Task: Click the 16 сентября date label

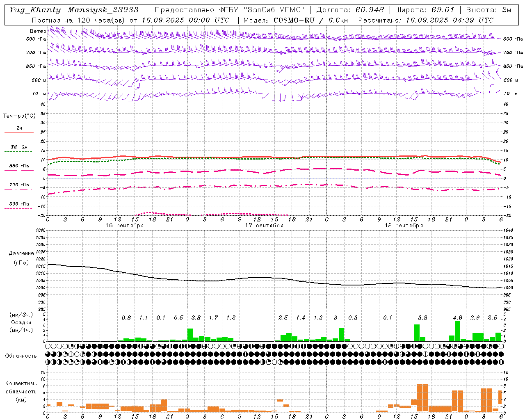Action: click(x=125, y=226)
